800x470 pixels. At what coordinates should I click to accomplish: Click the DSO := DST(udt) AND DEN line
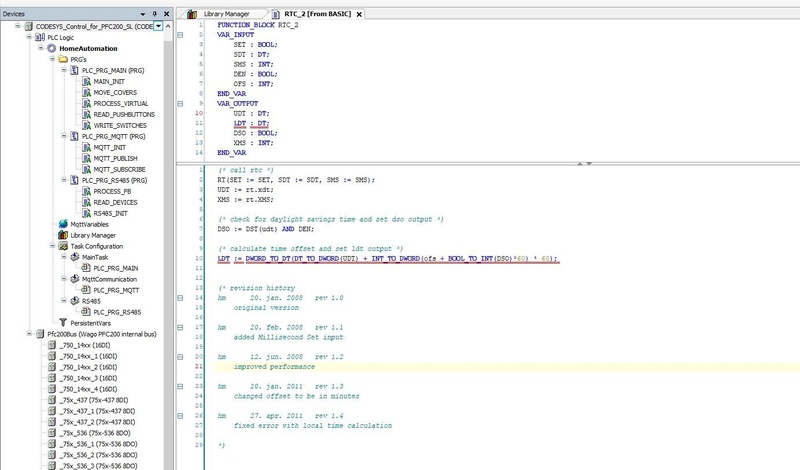tap(265, 229)
